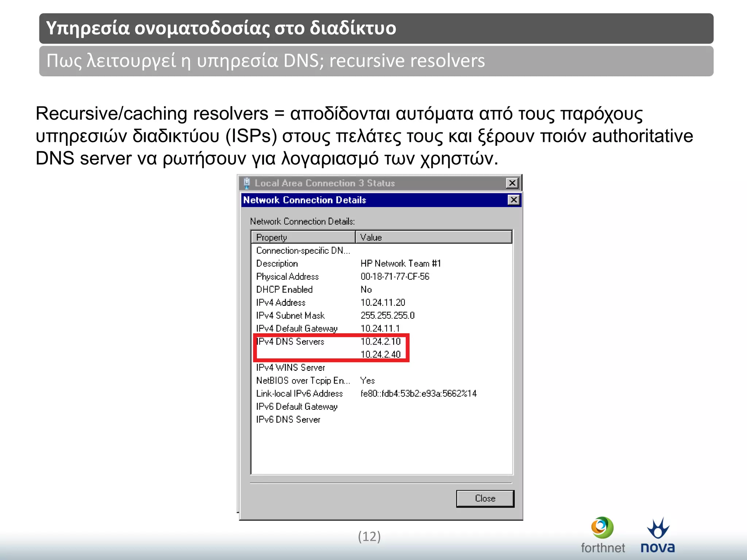Select the Link-local IPv6 Address property
Image resolution: width=747 pixels, height=560 pixels.
(299, 394)
